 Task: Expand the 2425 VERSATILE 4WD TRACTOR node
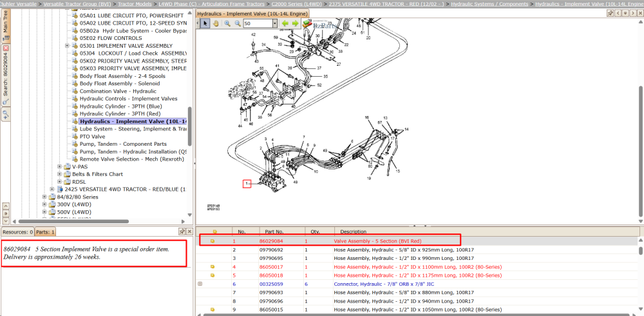pyautogui.click(x=52, y=189)
